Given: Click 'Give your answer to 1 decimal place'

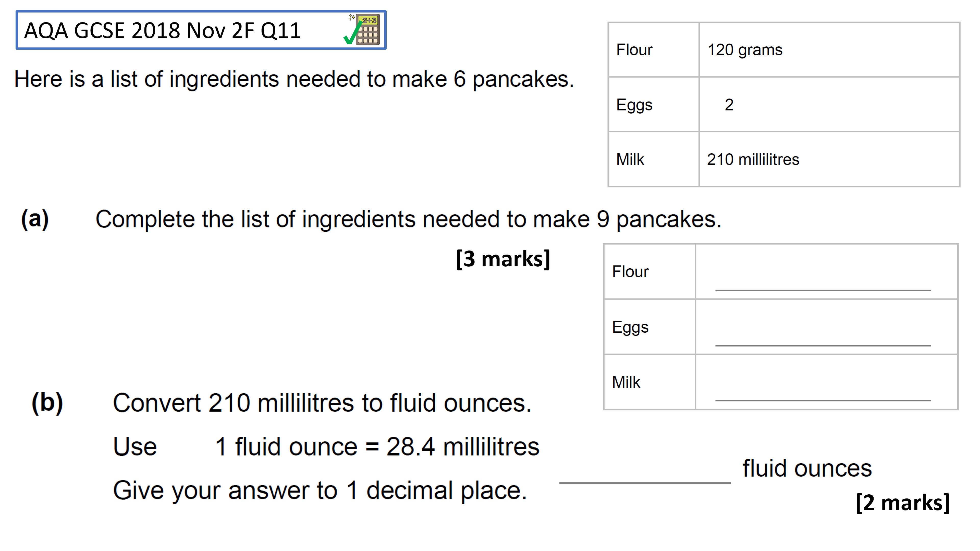Looking at the screenshot, I should [320, 491].
